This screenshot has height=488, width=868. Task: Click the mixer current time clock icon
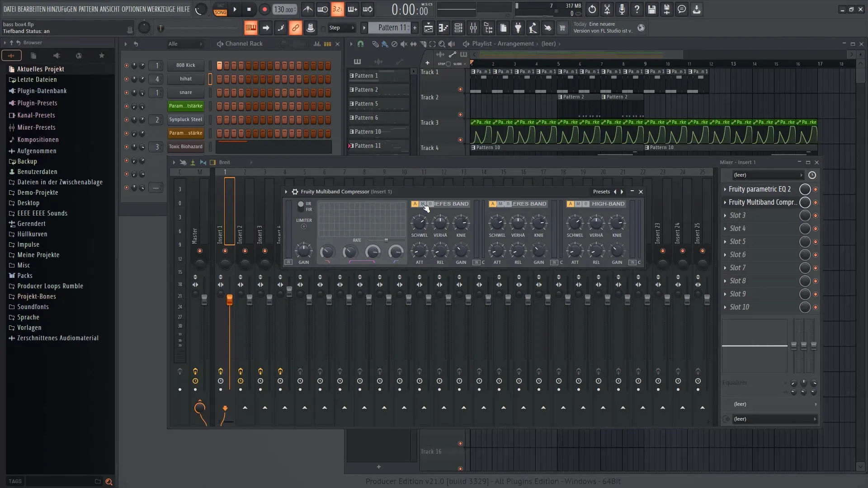coord(812,175)
